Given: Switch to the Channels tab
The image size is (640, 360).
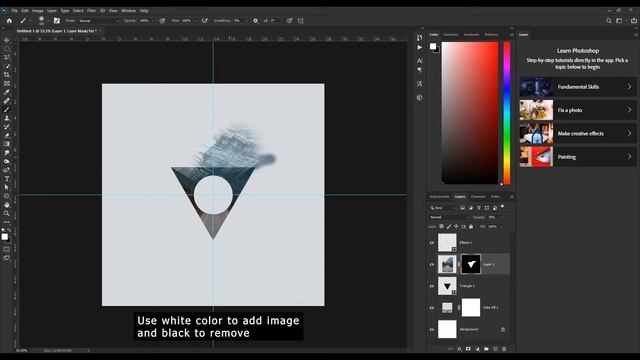Looking at the screenshot, I should [x=478, y=197].
